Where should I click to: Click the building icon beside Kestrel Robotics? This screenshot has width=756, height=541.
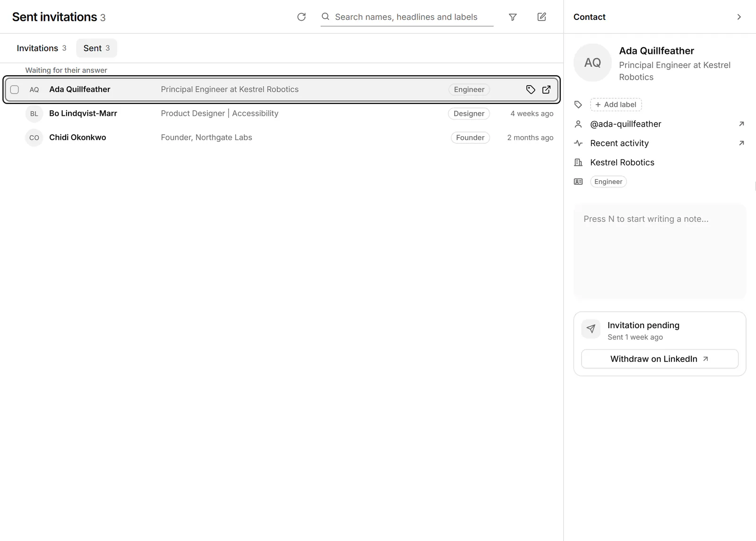(x=578, y=162)
